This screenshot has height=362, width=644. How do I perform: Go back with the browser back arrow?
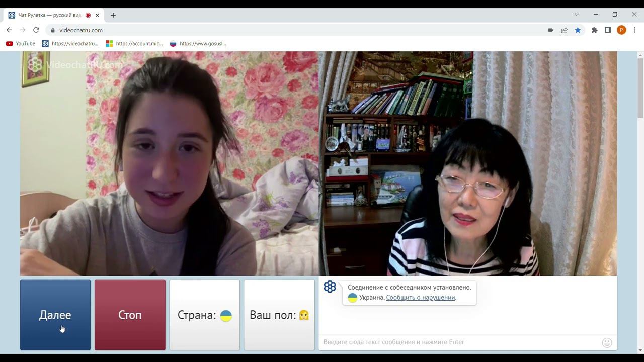(9, 30)
